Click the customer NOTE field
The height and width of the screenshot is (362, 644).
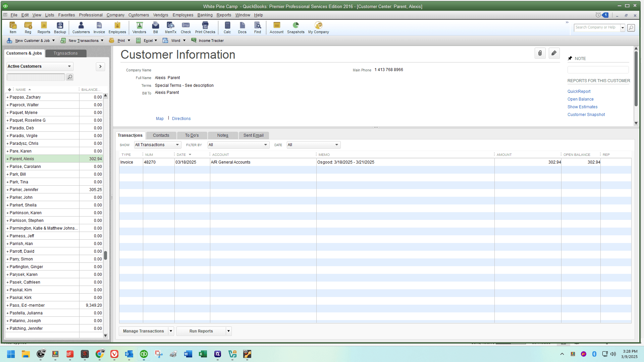(598, 69)
